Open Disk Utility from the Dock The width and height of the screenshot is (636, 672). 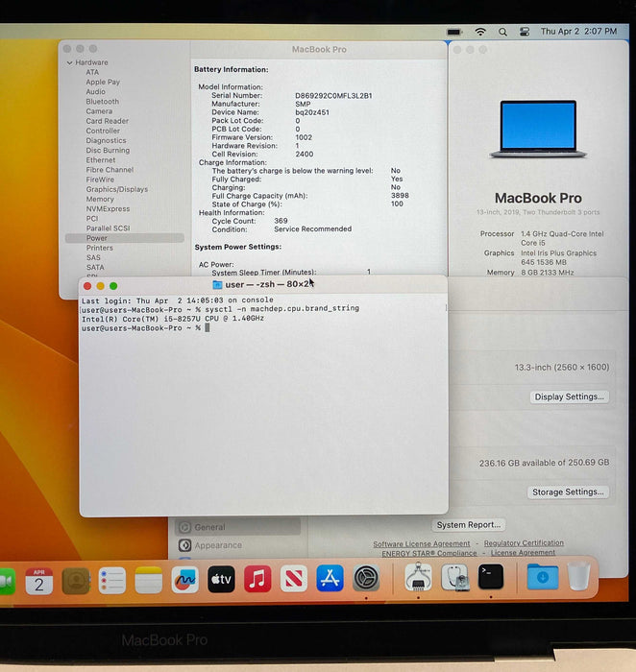coord(454,577)
